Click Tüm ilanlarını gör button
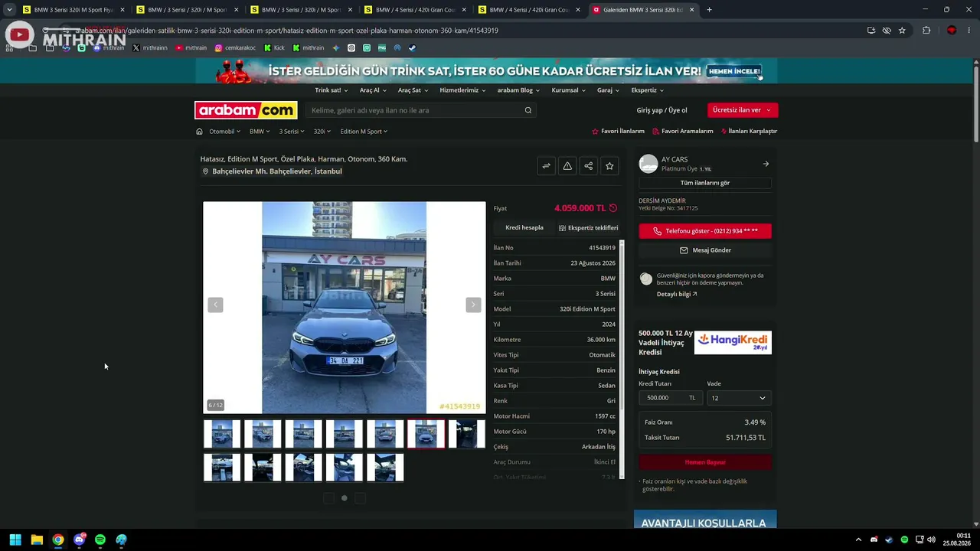 point(705,183)
